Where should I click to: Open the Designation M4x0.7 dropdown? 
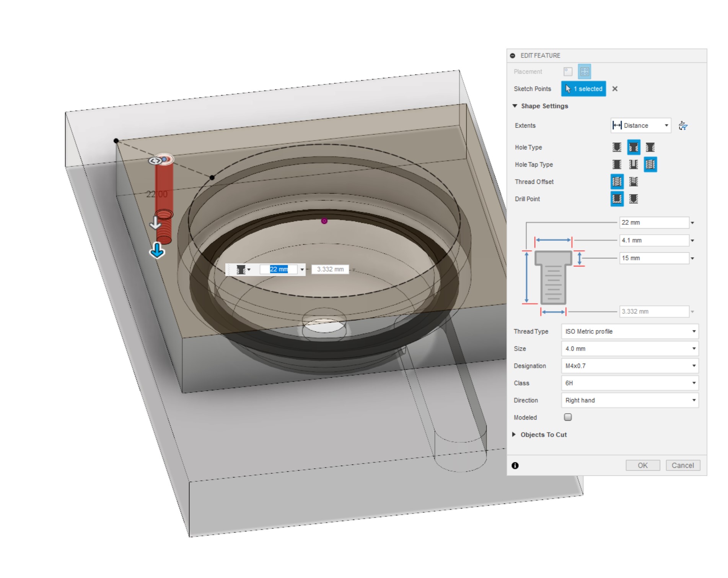(629, 366)
